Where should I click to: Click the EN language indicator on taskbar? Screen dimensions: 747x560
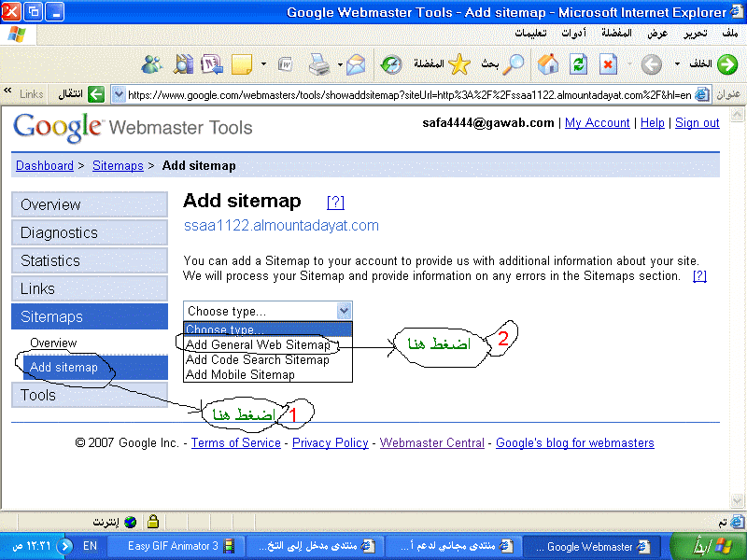click(90, 546)
